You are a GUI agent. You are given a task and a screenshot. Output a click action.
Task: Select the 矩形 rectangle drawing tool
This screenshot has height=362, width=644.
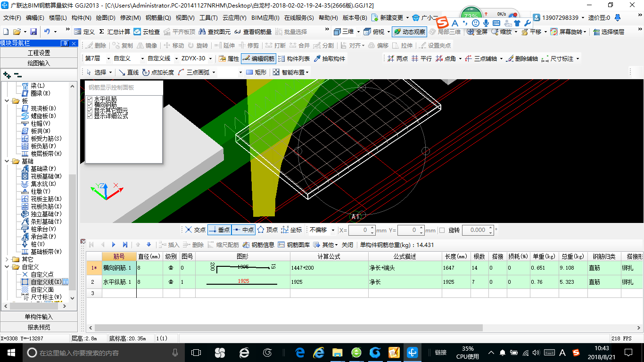coord(256,72)
